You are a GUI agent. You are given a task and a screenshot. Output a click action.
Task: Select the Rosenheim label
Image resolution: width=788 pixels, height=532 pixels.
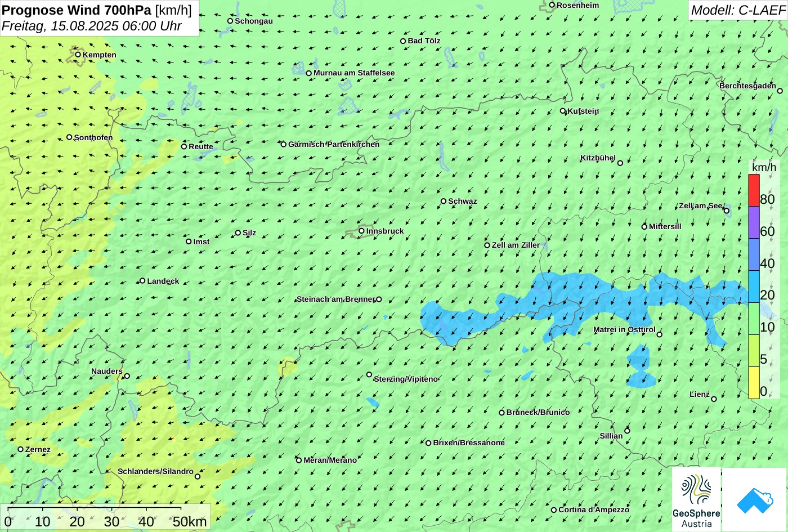pos(578,5)
